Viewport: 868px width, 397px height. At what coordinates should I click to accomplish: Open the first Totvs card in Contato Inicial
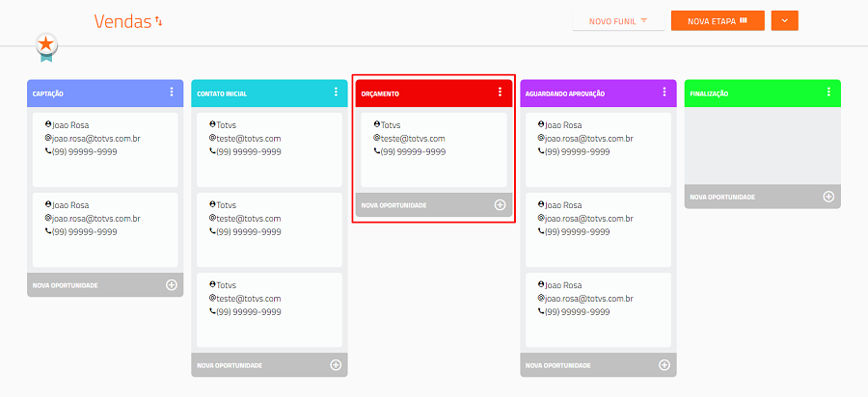270,150
